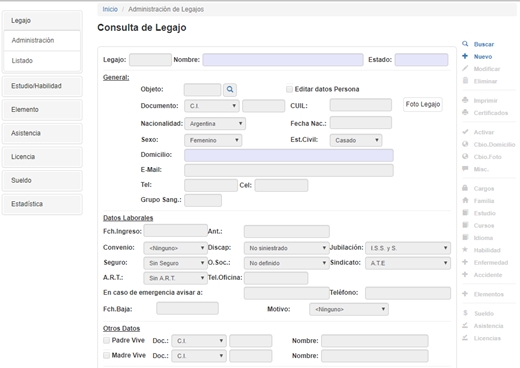The image size is (520, 368).
Task: Open the Madre Vive Doc. type dropdown
Action: 199,356
